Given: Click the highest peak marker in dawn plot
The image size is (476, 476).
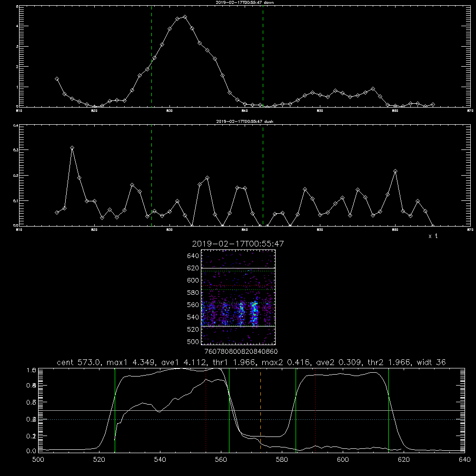Looking at the screenshot, I should point(185,17).
